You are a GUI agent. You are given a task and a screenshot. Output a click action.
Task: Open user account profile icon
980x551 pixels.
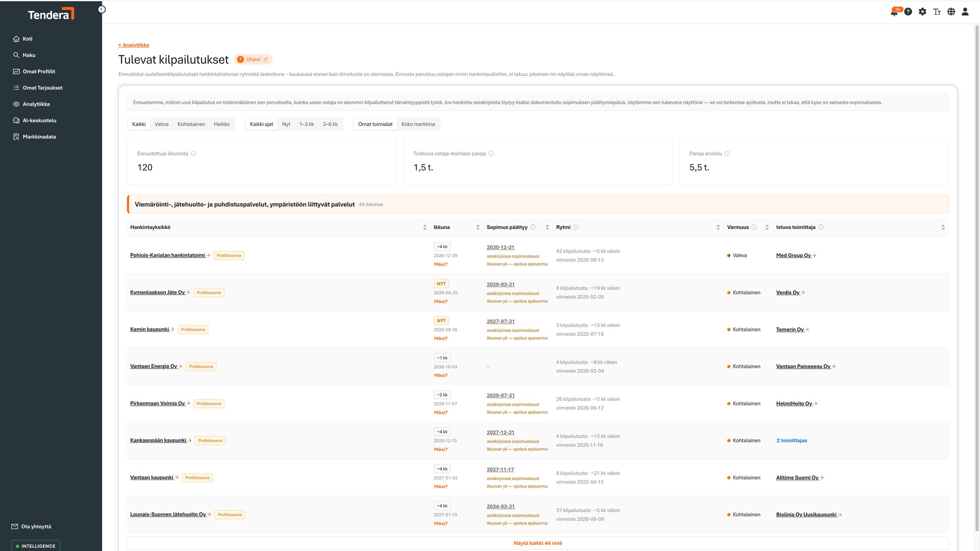tap(965, 12)
